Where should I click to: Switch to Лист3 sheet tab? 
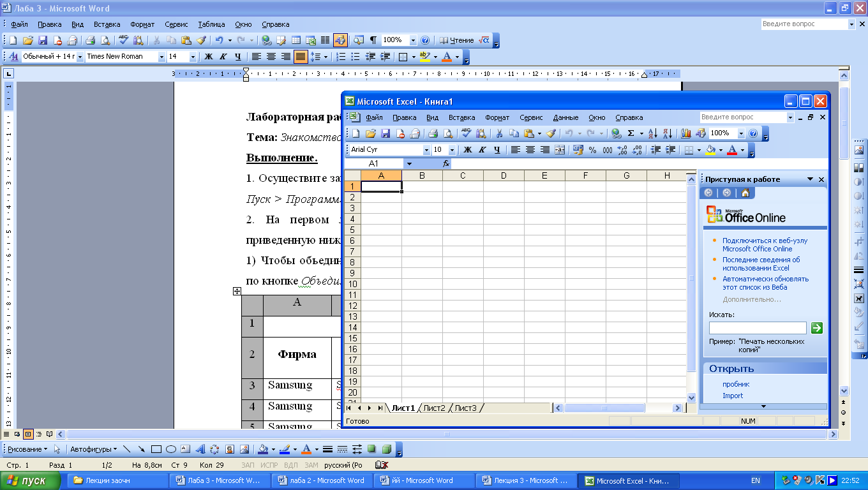[465, 408]
